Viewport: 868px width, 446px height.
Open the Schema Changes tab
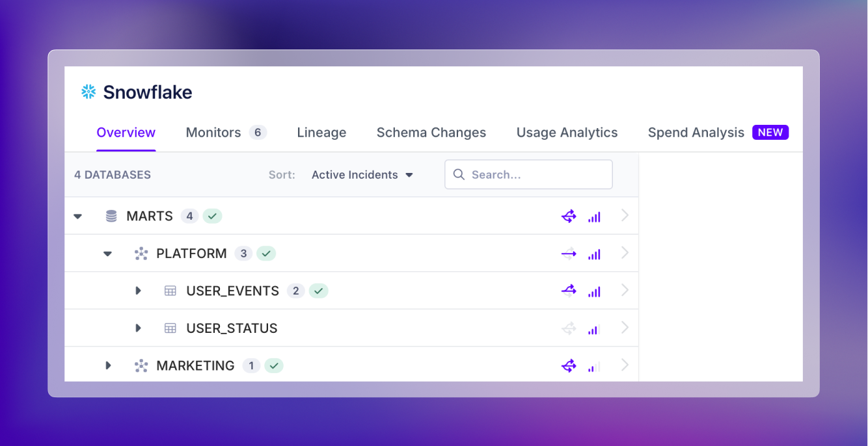[x=431, y=132]
